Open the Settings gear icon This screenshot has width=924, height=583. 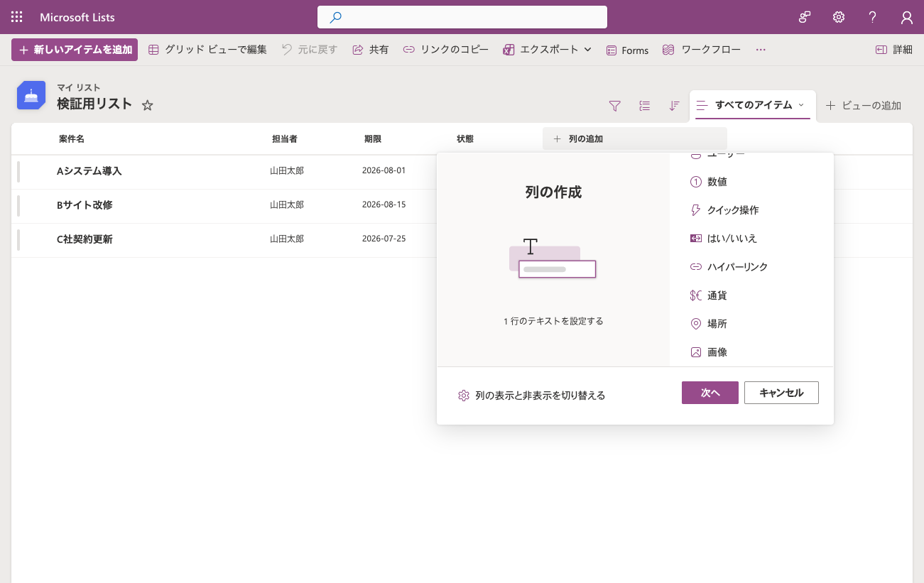pyautogui.click(x=839, y=17)
